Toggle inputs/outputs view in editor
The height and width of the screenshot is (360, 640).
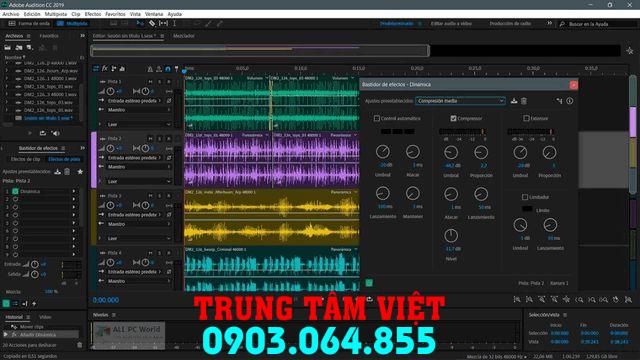(96, 69)
